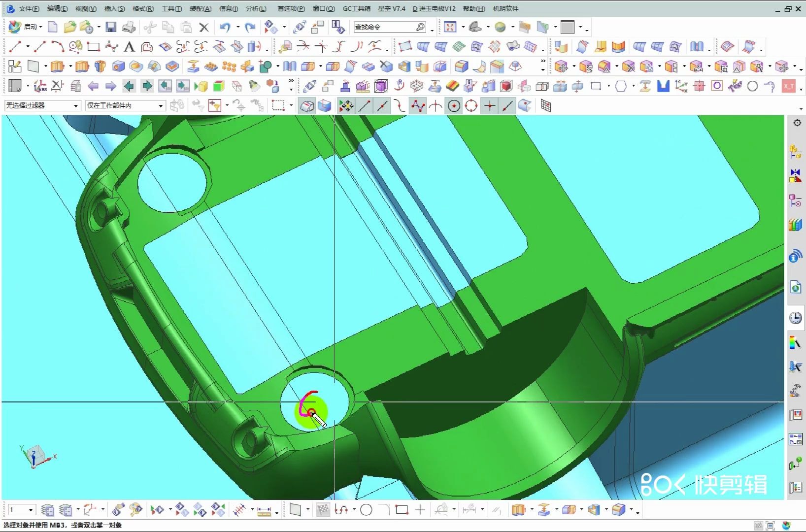Click the 启动 start button
Screen dimensions: 806x532
tap(26, 27)
